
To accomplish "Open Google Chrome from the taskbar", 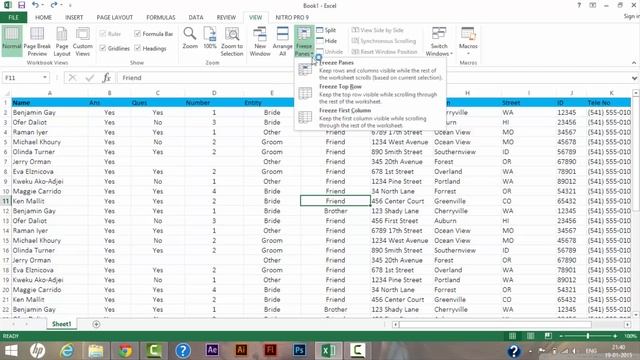I will pos(125,350).
